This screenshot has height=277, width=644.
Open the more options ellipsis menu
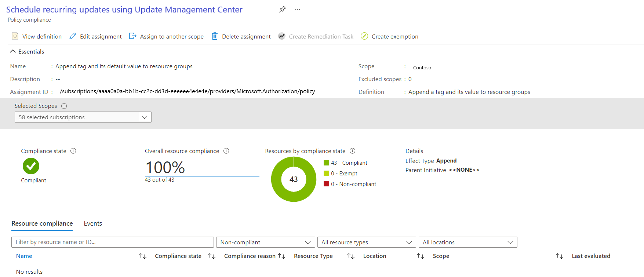click(297, 9)
